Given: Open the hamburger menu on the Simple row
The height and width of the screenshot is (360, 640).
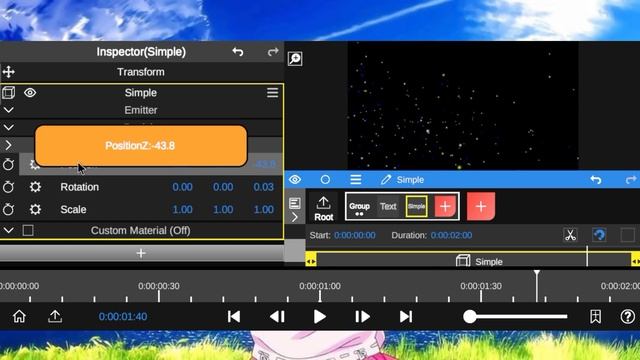Looking at the screenshot, I should tap(272, 93).
